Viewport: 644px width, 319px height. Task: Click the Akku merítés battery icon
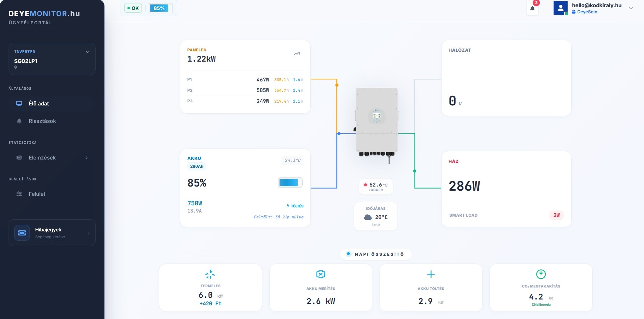pos(321,274)
